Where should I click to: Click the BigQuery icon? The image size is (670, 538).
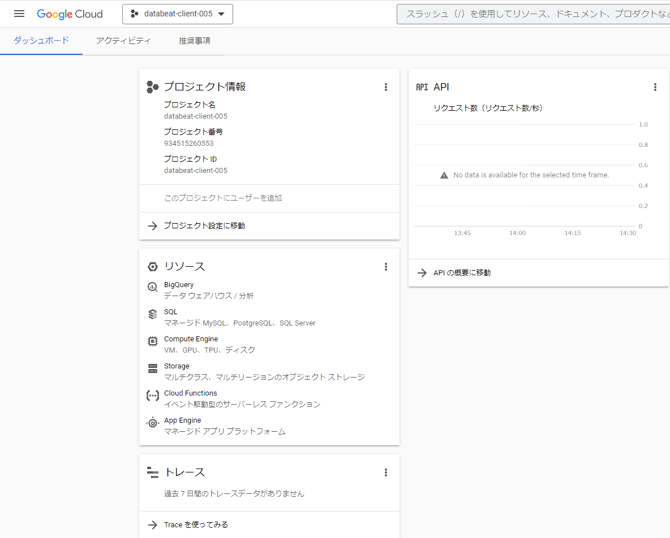tap(153, 287)
